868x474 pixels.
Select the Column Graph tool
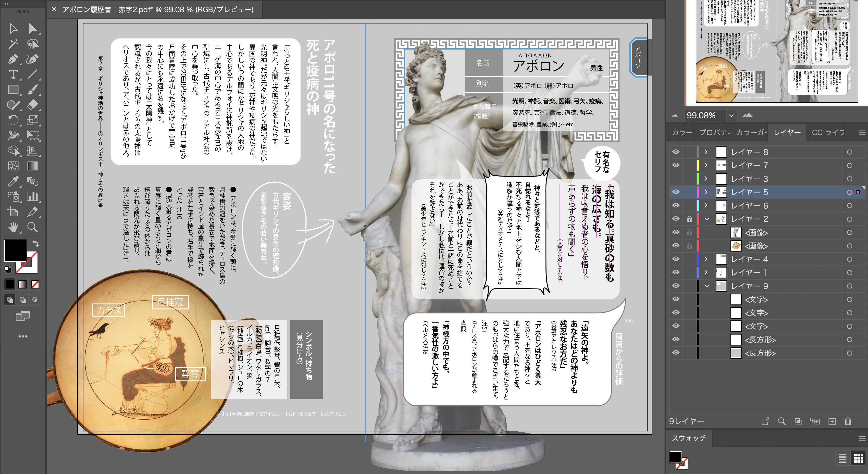pos(33,196)
